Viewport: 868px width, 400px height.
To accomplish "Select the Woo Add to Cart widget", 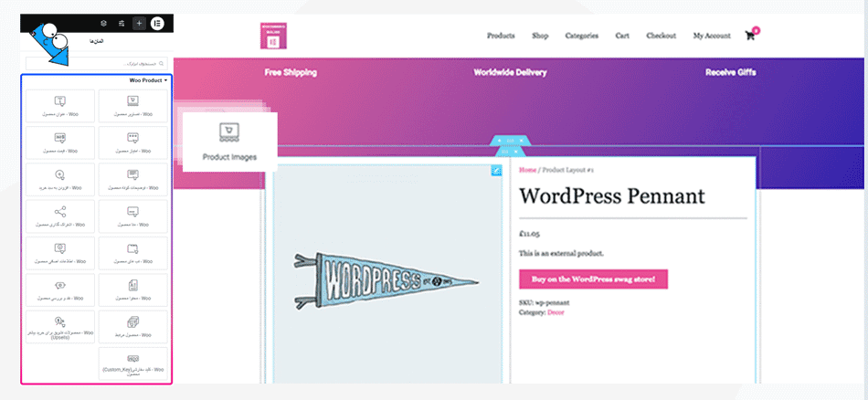I will coord(60,179).
